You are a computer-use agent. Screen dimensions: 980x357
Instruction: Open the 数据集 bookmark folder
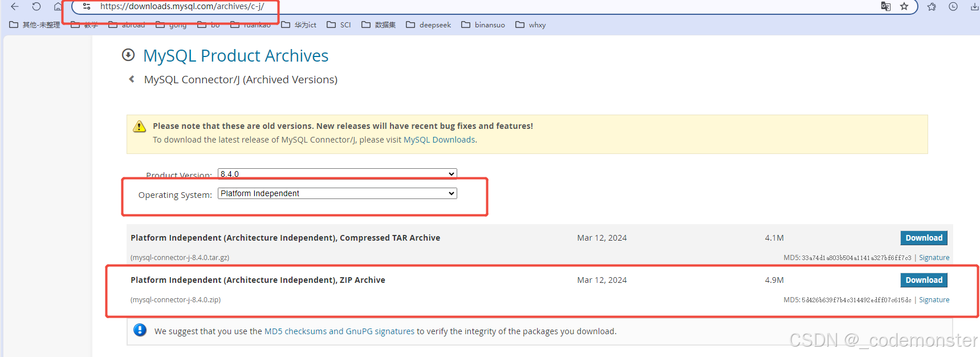click(x=379, y=25)
